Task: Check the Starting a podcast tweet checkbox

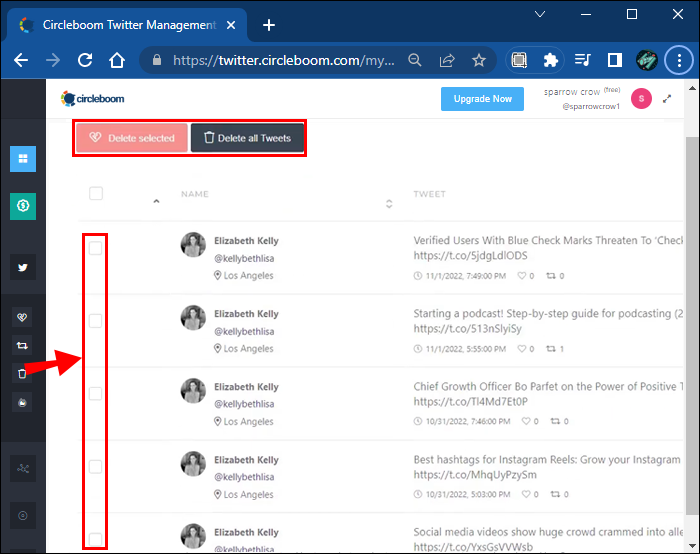Action: click(96, 321)
